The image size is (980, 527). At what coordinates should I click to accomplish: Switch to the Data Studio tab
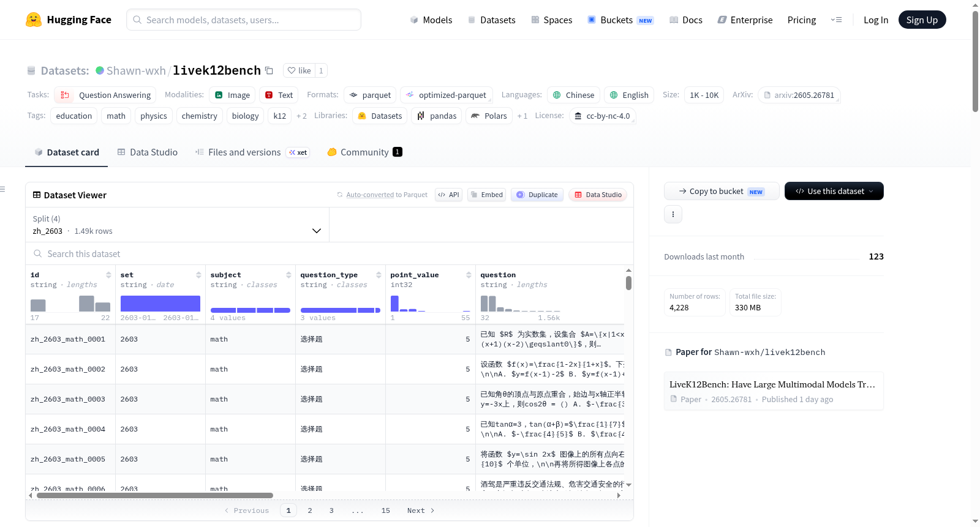pos(147,152)
